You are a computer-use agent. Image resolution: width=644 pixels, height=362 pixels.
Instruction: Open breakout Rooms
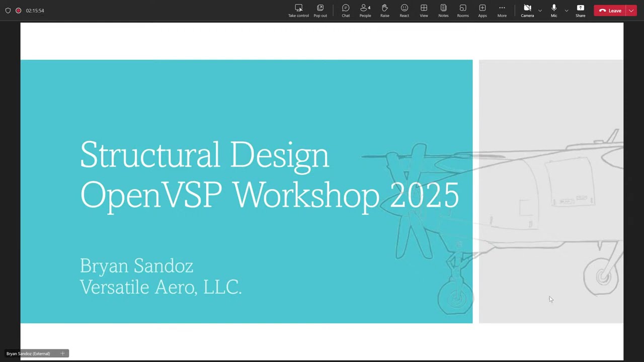463,11
